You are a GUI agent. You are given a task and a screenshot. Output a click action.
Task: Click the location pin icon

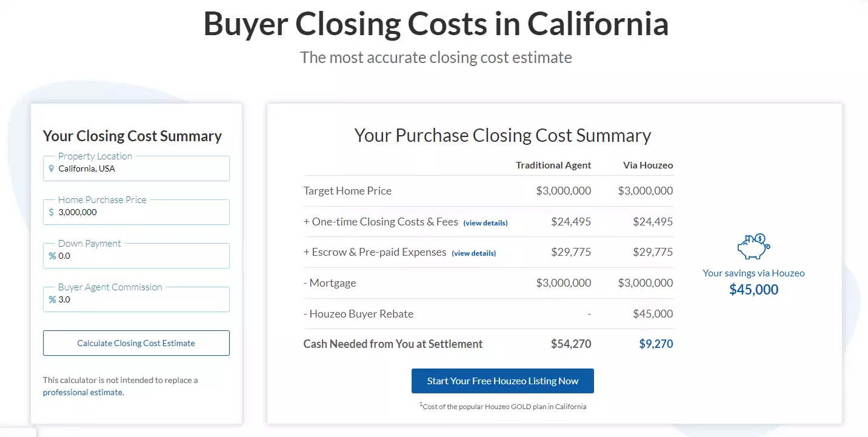[52, 169]
